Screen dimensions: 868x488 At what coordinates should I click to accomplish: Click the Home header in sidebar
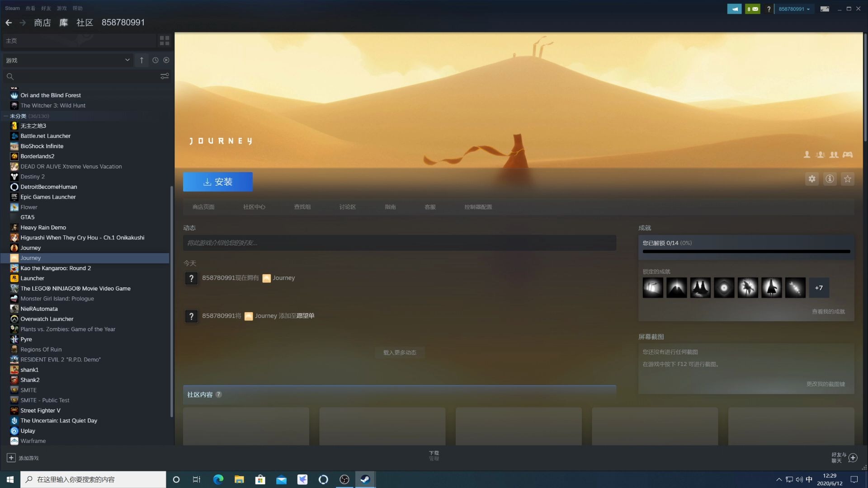click(79, 41)
